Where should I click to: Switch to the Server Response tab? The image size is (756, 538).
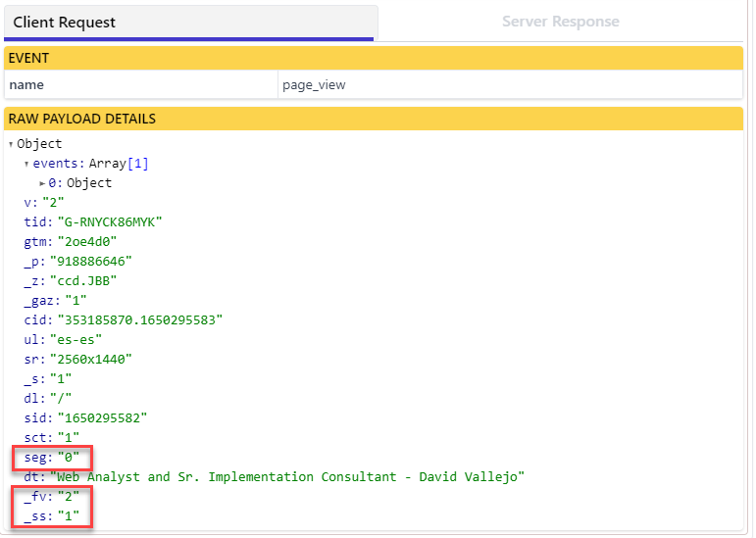point(560,22)
